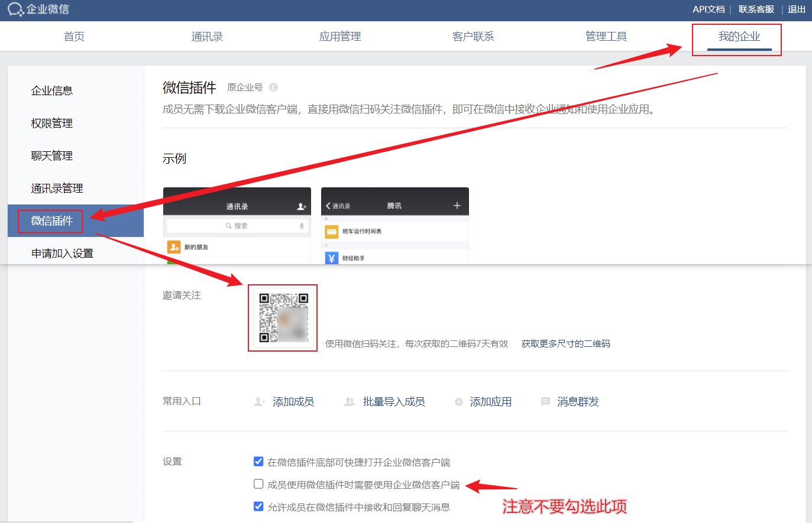The height and width of the screenshot is (523, 812).
Task: Click the info icon beside 原企业号
Action: [273, 86]
